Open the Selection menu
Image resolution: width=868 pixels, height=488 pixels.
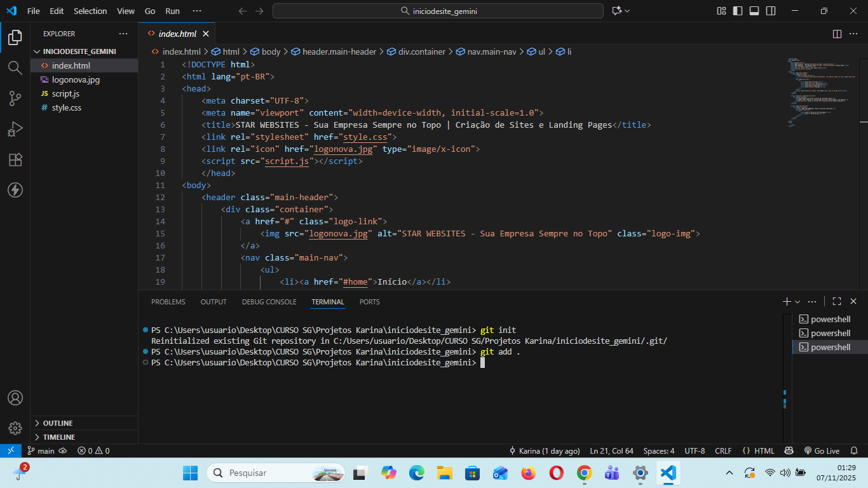[x=90, y=11]
